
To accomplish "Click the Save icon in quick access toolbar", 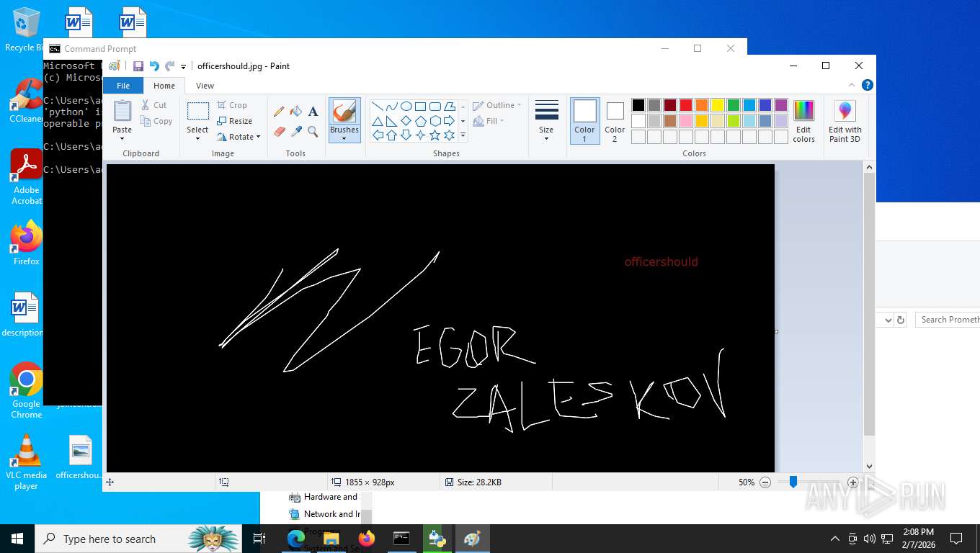I will click(138, 66).
